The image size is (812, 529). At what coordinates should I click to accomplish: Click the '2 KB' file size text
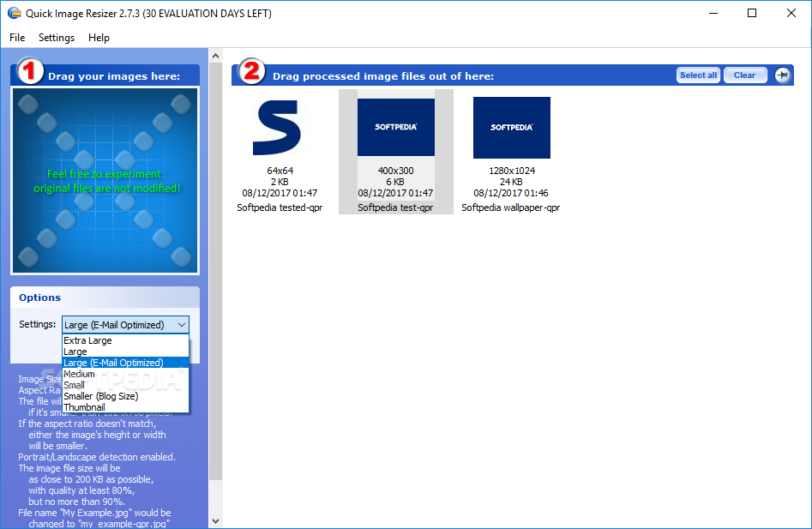tap(280, 182)
